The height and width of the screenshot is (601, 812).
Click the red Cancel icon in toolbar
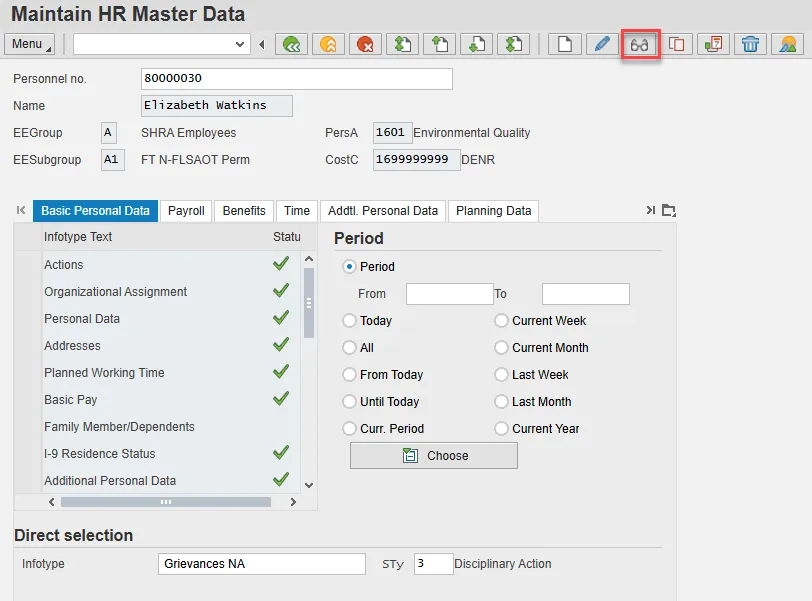[365, 44]
